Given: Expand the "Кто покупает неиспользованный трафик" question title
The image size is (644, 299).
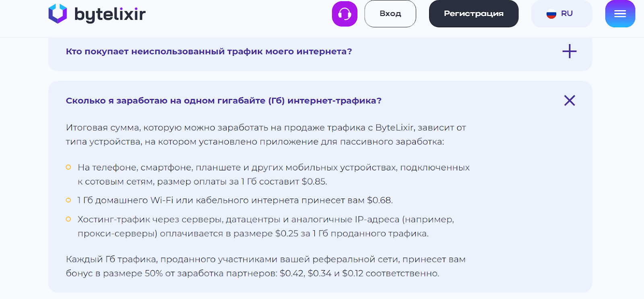Looking at the screenshot, I should (x=209, y=51).
